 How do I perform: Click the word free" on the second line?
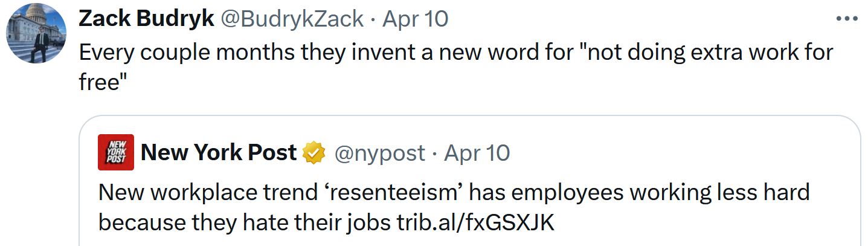click(101, 82)
